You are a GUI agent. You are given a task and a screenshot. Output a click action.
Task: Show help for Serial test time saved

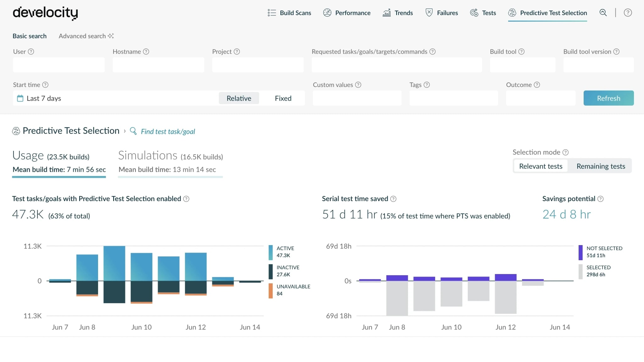tap(393, 199)
